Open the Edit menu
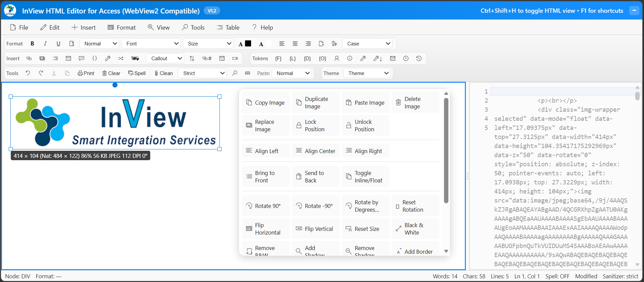644x282 pixels. [50, 27]
